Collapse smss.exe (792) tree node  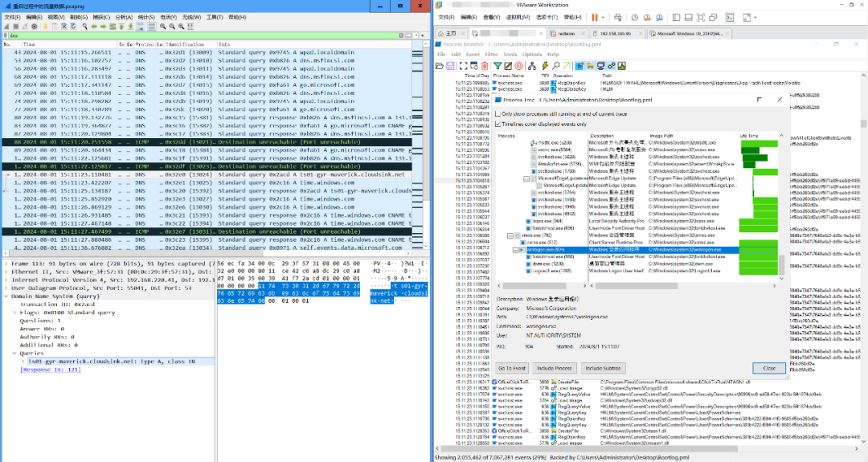pos(510,235)
